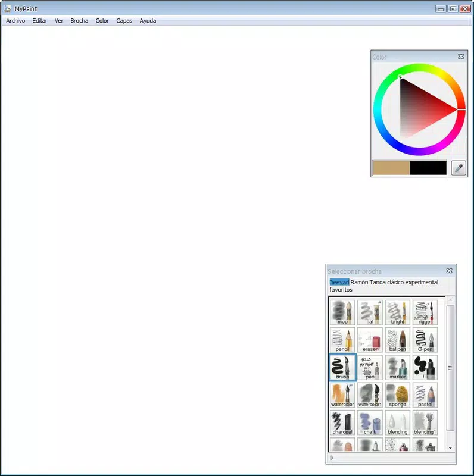Select the blending brush
Viewport: 474px width, 476px height.
pyautogui.click(x=397, y=422)
